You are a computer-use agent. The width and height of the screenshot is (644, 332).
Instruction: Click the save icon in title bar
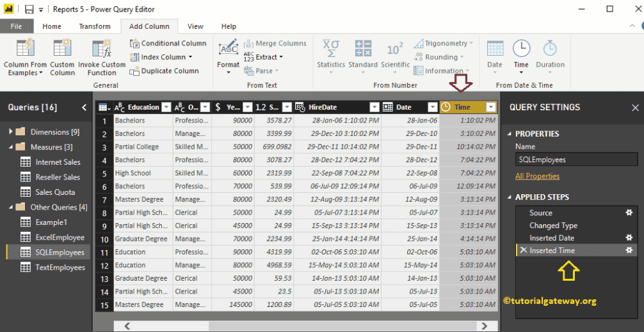click(29, 9)
